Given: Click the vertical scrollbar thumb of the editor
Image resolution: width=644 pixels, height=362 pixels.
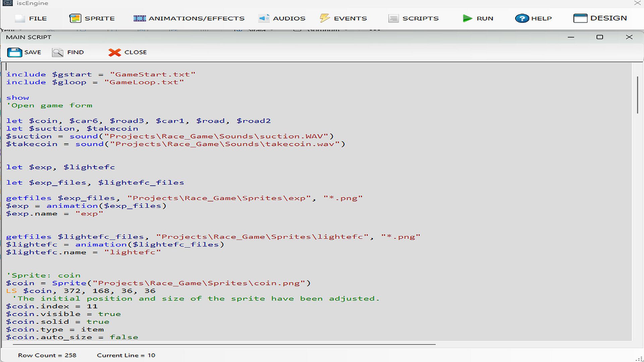Looking at the screenshot, I should coord(637,95).
